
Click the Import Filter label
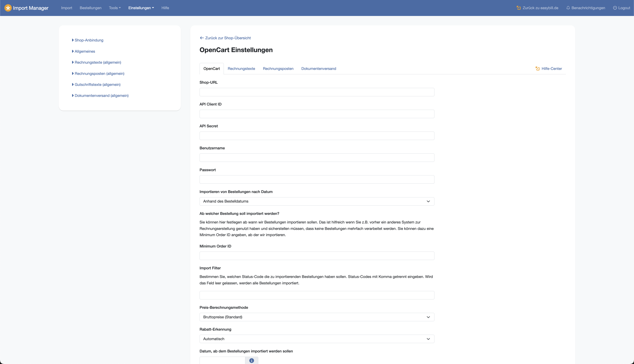point(210,268)
